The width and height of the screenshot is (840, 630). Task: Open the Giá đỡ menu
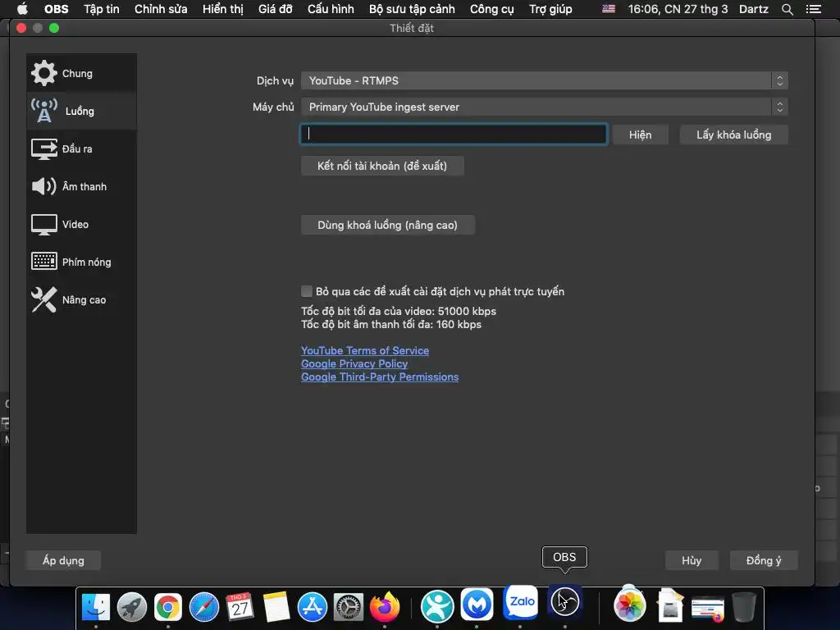click(276, 9)
